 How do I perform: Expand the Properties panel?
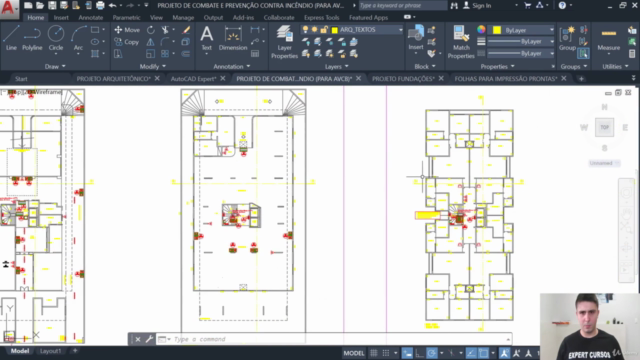pos(498,67)
